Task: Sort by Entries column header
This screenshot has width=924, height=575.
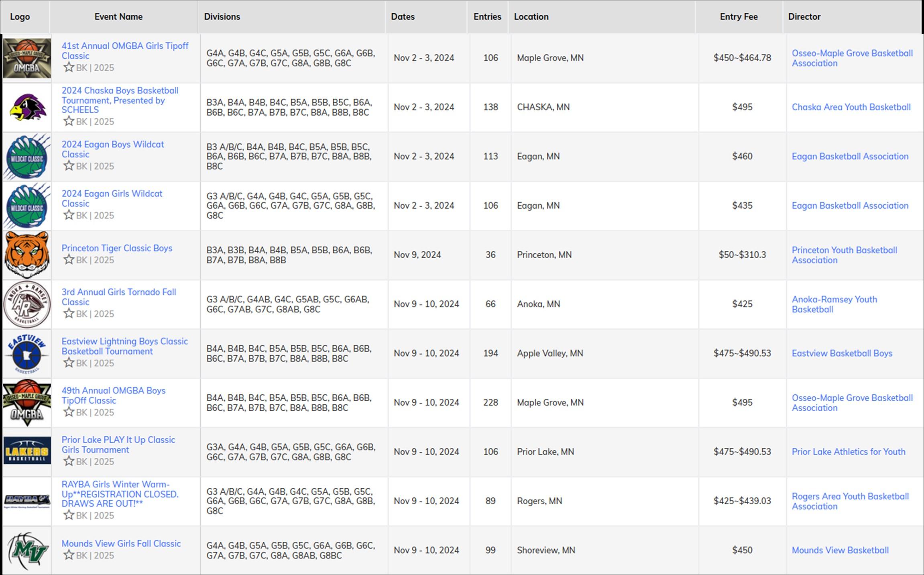Action: click(487, 17)
